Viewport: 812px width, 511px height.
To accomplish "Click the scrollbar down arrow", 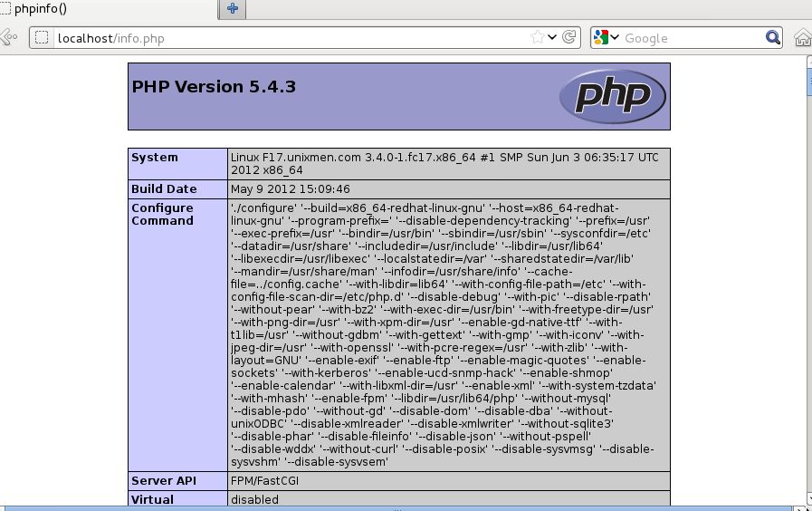I will [x=809, y=499].
